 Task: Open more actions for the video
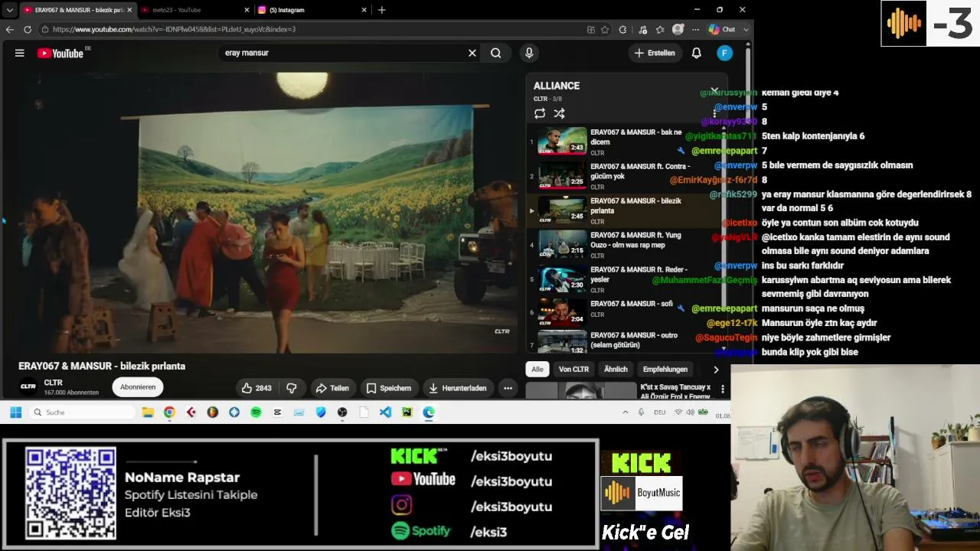pyautogui.click(x=508, y=388)
